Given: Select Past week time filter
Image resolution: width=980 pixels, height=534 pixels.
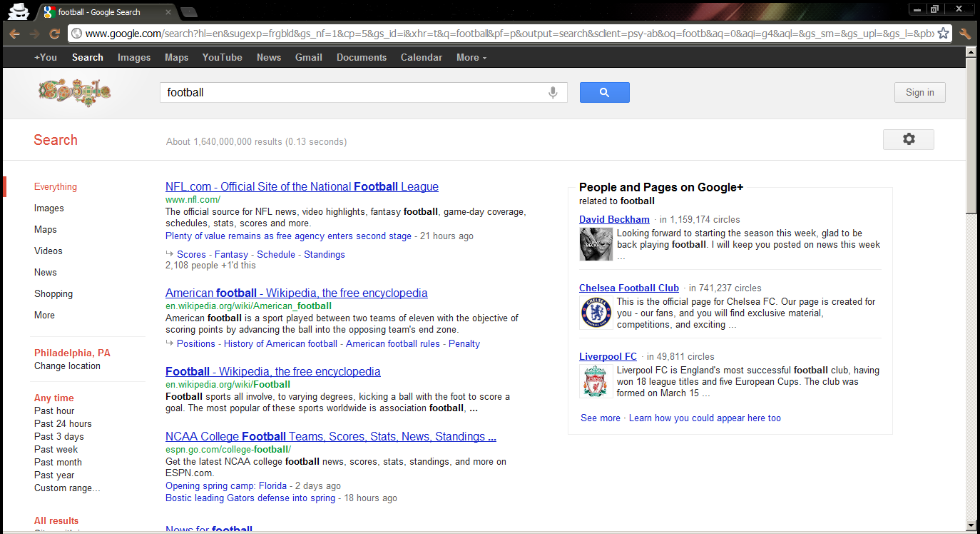Looking at the screenshot, I should 56,449.
